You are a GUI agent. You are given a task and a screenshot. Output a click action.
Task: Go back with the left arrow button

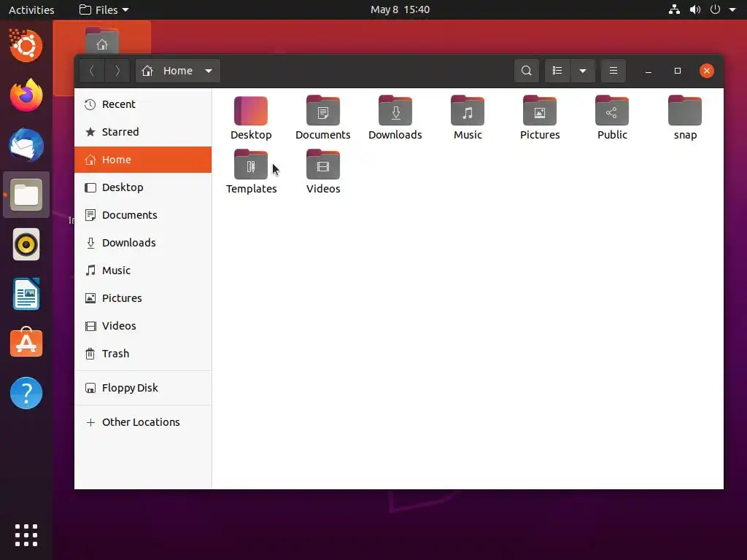[92, 71]
